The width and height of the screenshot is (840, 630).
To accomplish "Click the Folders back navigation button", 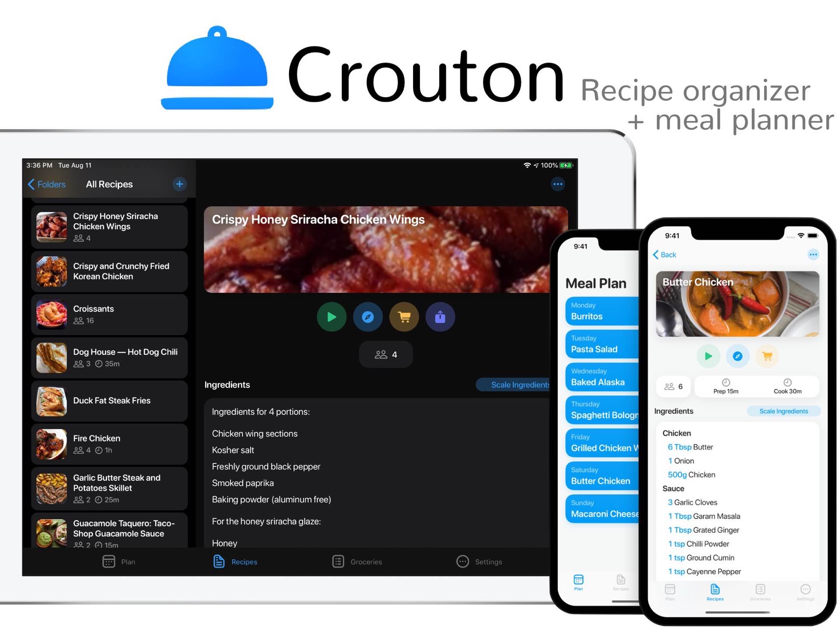I will [x=46, y=184].
